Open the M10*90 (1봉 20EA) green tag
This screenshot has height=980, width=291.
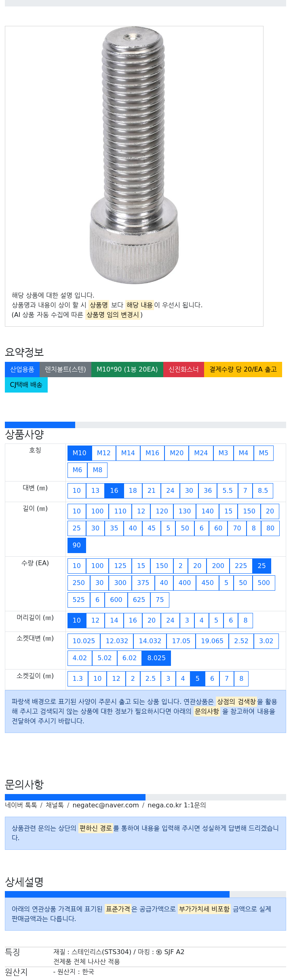[x=127, y=370]
